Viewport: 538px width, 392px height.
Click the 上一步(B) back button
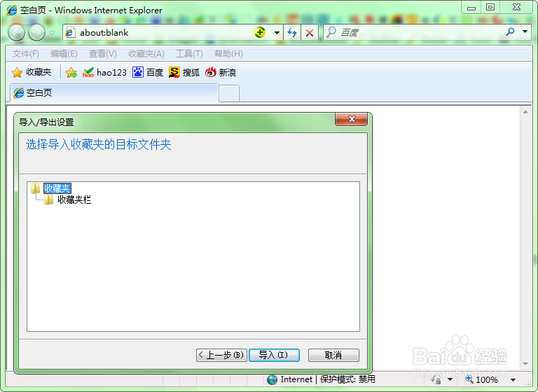tap(221, 355)
